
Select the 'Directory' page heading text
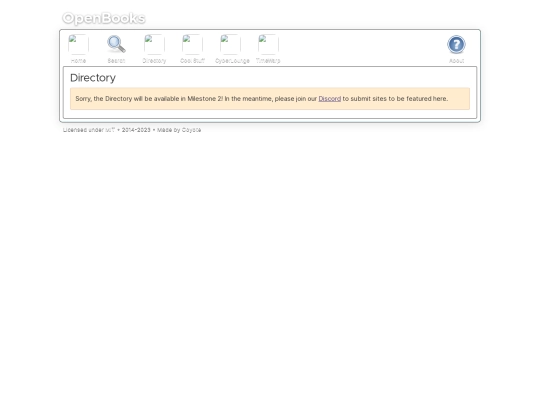click(x=93, y=78)
